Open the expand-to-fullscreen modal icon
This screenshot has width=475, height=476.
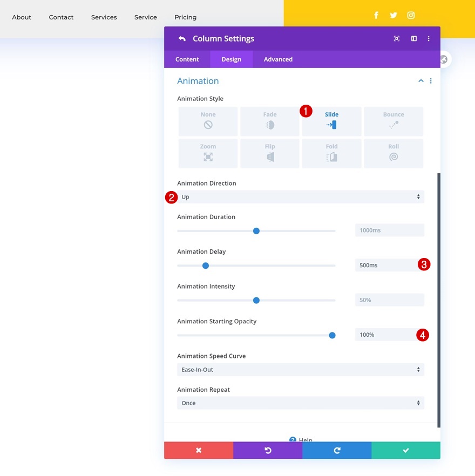click(397, 38)
